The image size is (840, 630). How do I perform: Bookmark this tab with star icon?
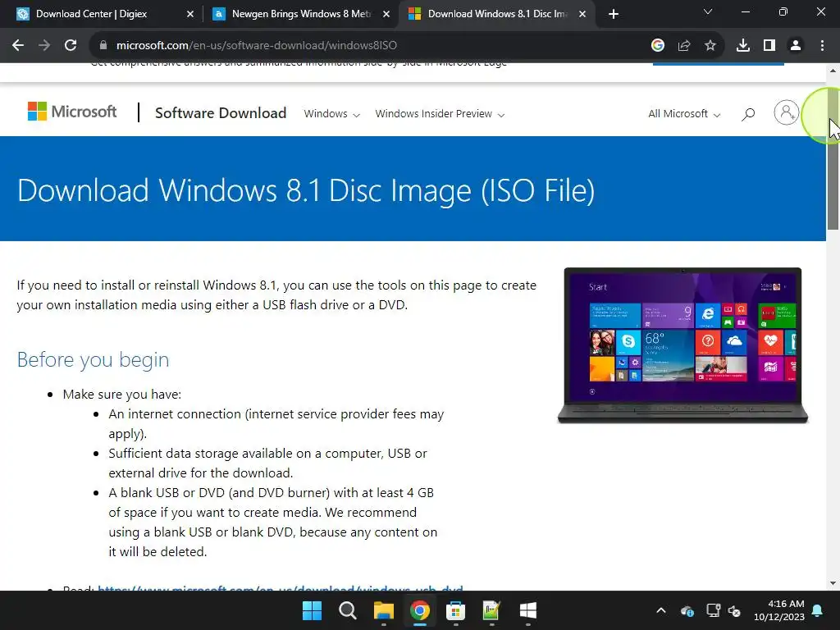tap(710, 46)
